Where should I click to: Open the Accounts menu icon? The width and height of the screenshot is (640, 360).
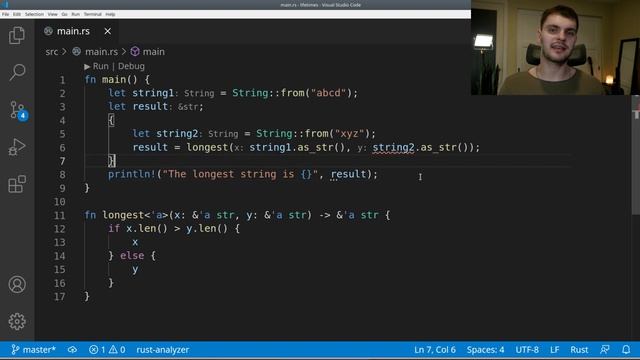(17, 284)
